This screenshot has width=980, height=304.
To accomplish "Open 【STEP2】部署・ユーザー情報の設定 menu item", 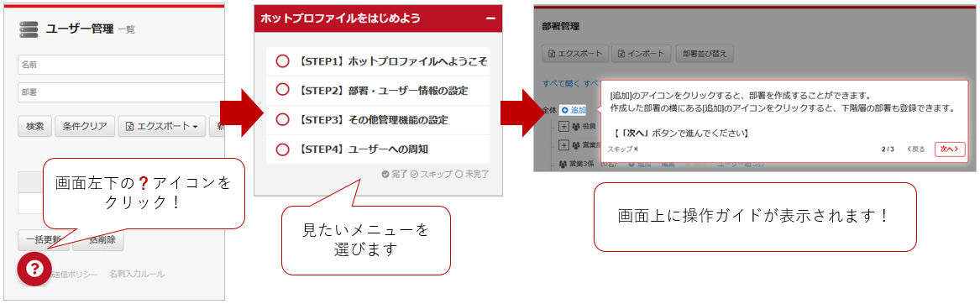I will (x=378, y=90).
